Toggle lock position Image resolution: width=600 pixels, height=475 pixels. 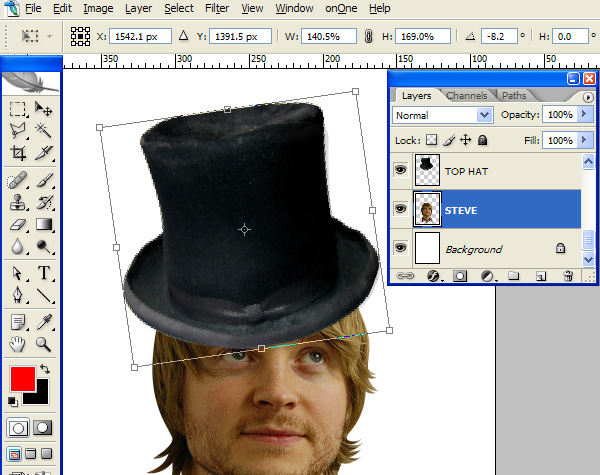tap(465, 140)
